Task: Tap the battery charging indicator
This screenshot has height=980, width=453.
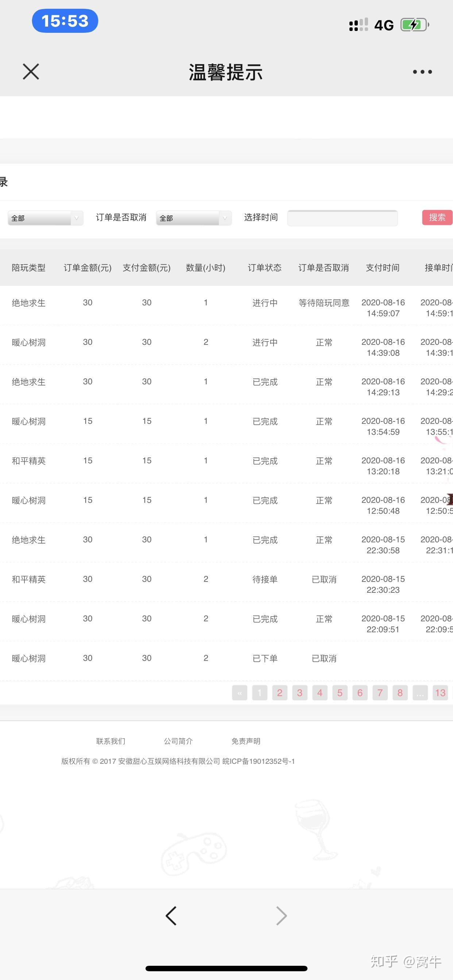Action: [415, 25]
